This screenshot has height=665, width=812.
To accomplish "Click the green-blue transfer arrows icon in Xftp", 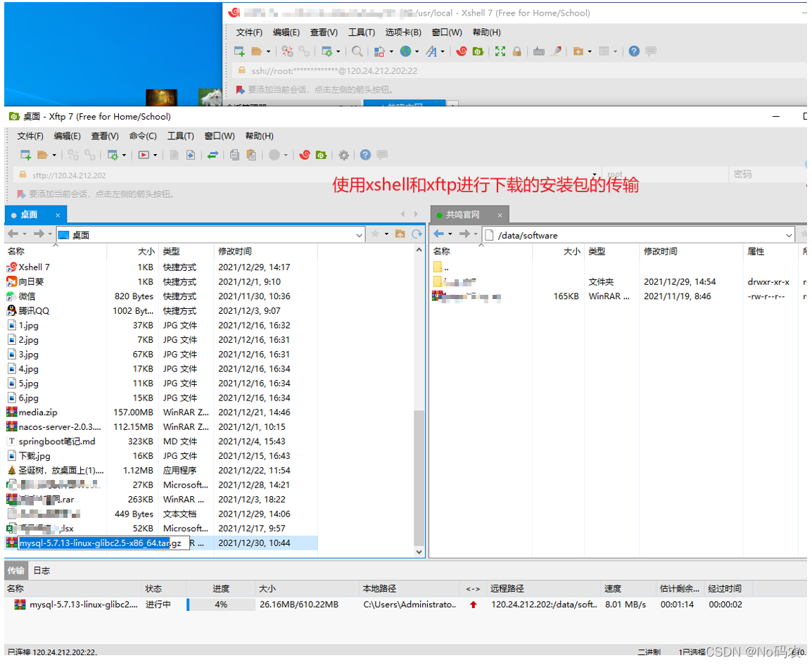I will point(212,155).
